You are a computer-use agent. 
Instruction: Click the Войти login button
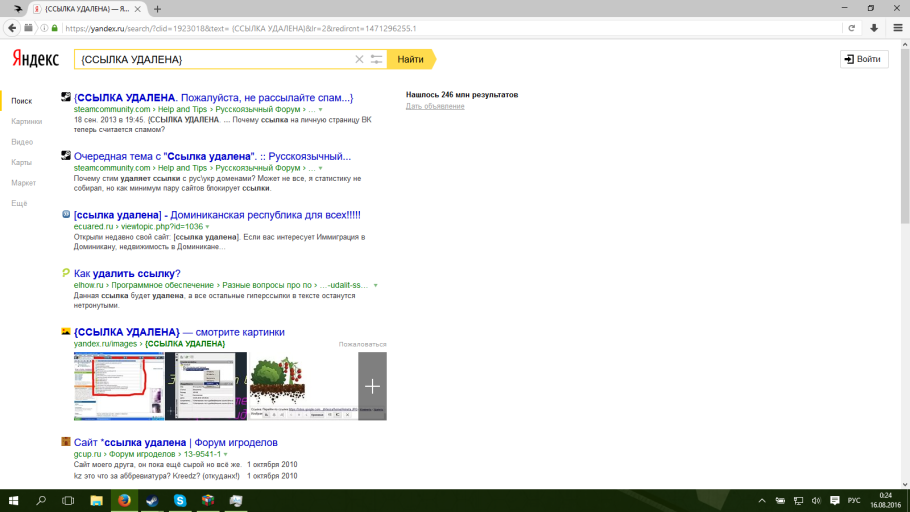tap(863, 59)
